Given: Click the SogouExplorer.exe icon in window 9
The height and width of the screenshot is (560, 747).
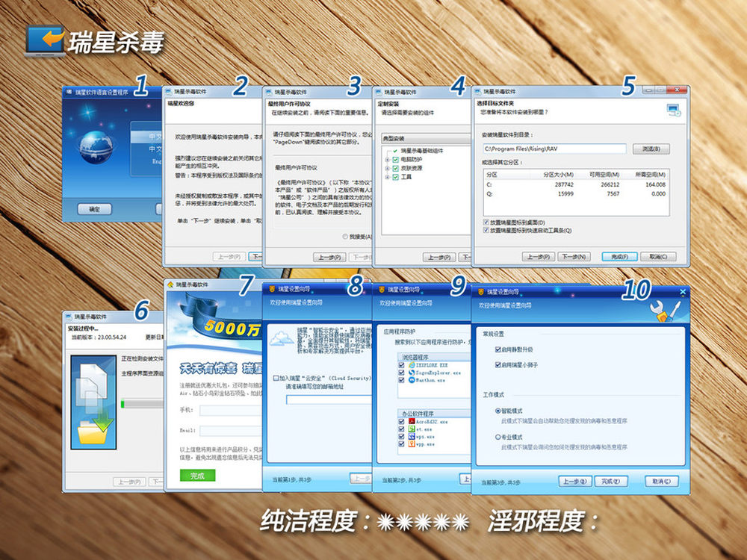Looking at the screenshot, I should [x=411, y=373].
